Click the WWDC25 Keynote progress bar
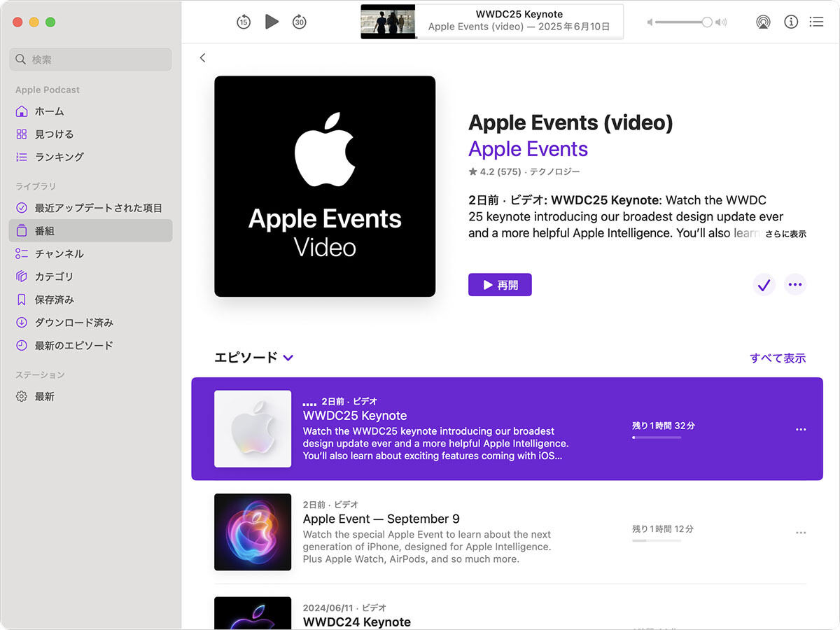The height and width of the screenshot is (630, 840). pos(657,437)
